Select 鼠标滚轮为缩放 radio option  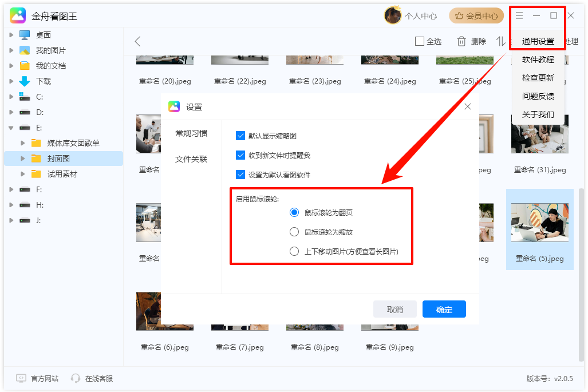[x=294, y=232]
